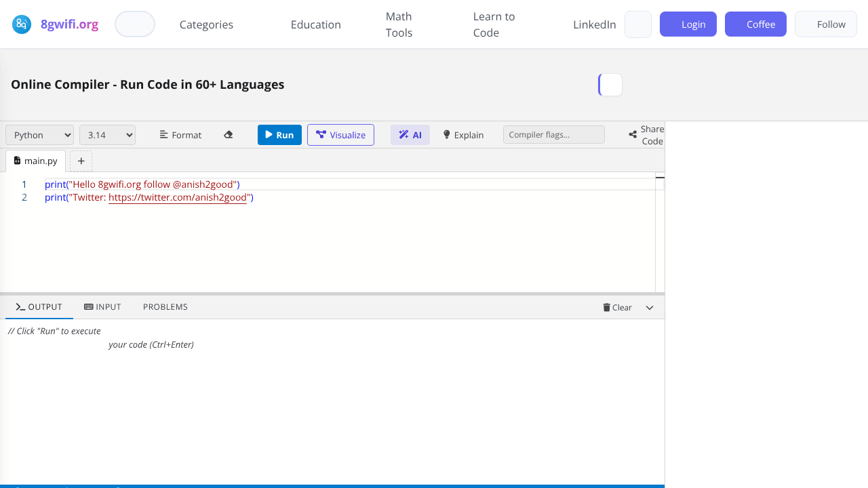Add a new file with plus button

click(x=81, y=161)
